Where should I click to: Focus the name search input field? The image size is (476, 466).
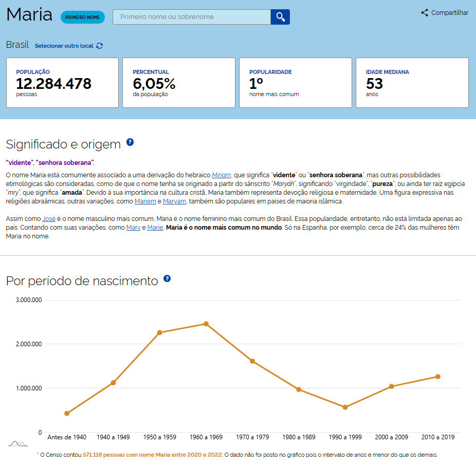coord(191,17)
